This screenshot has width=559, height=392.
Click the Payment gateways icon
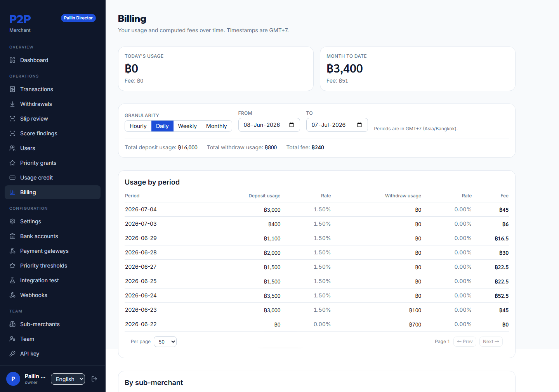coord(12,251)
